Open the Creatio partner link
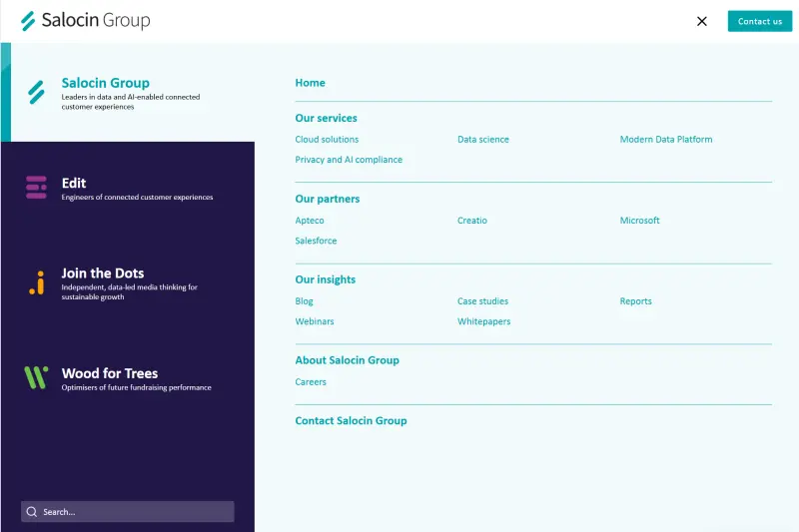 pos(471,221)
